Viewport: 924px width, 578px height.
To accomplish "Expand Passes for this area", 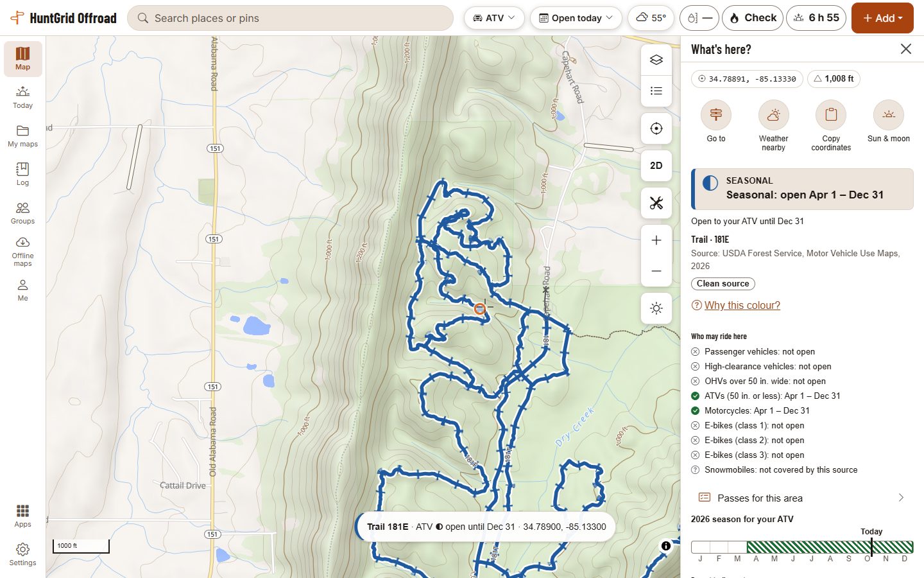I will pyautogui.click(x=802, y=498).
